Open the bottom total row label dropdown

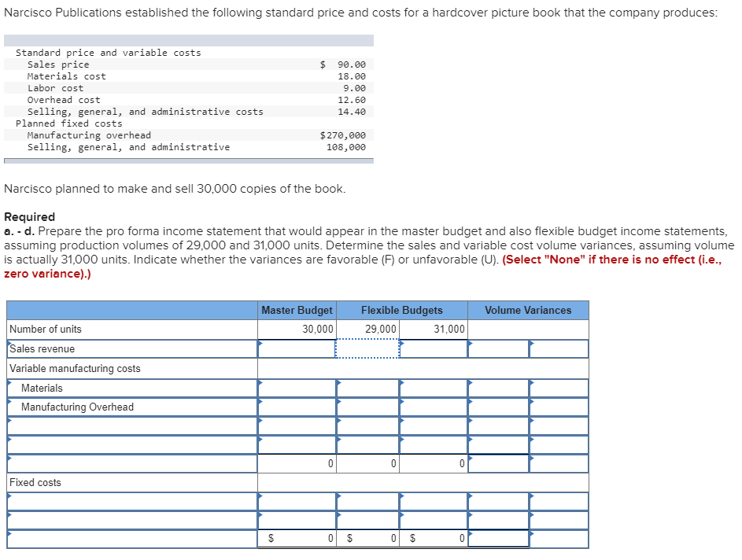[x=132, y=540]
